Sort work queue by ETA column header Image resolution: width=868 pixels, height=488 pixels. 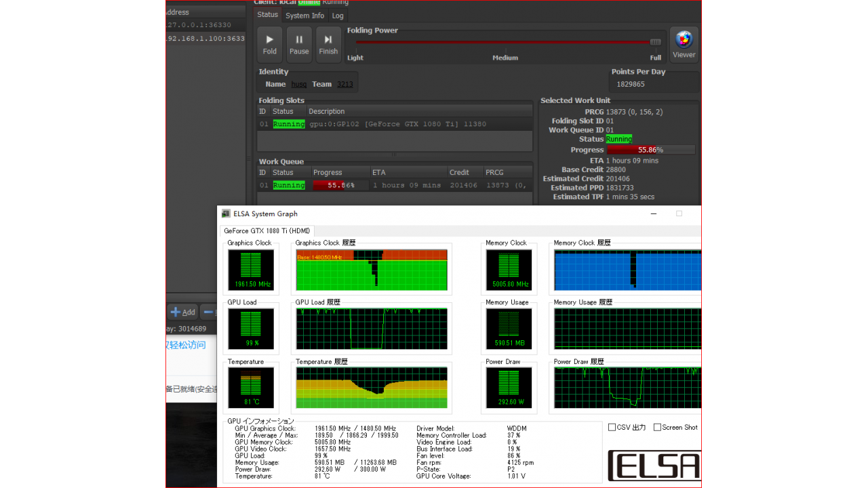tap(408, 172)
